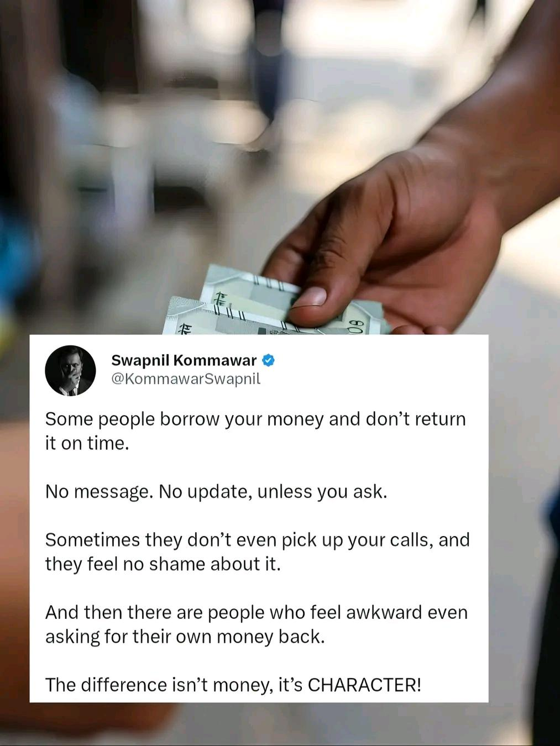Visit the @KommawarSwapnil handle
This screenshot has height=746, width=560.
pos(186,379)
